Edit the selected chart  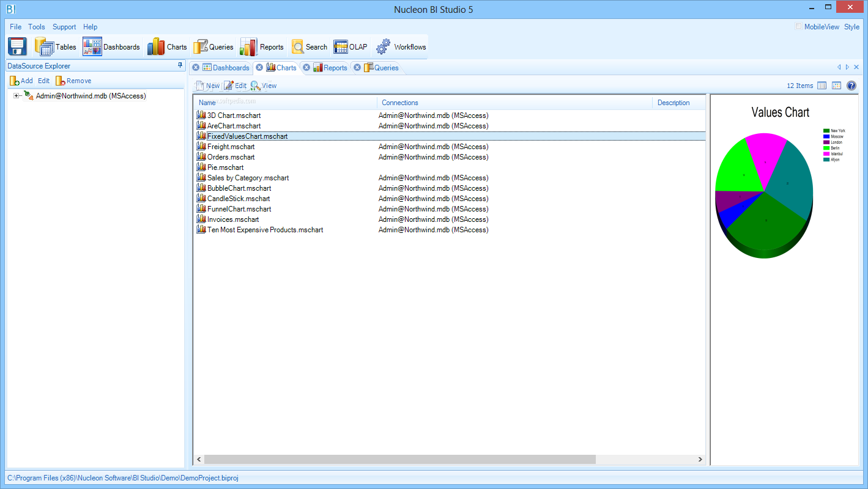point(235,86)
